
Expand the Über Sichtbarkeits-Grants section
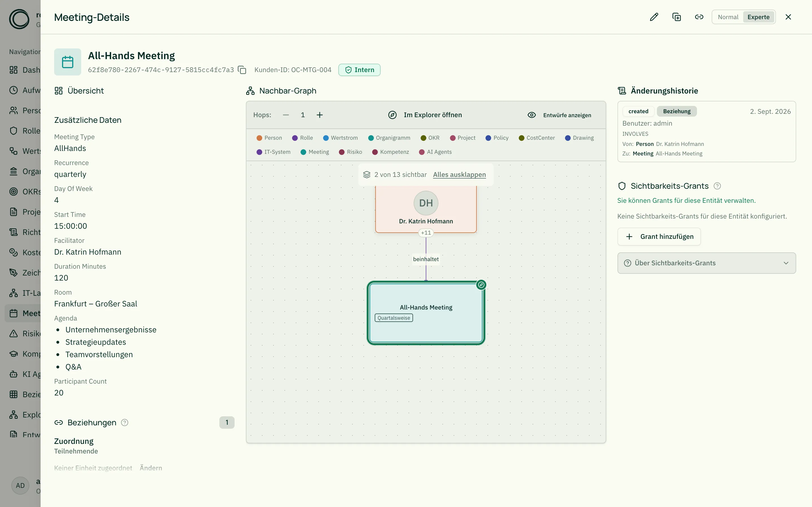706,263
